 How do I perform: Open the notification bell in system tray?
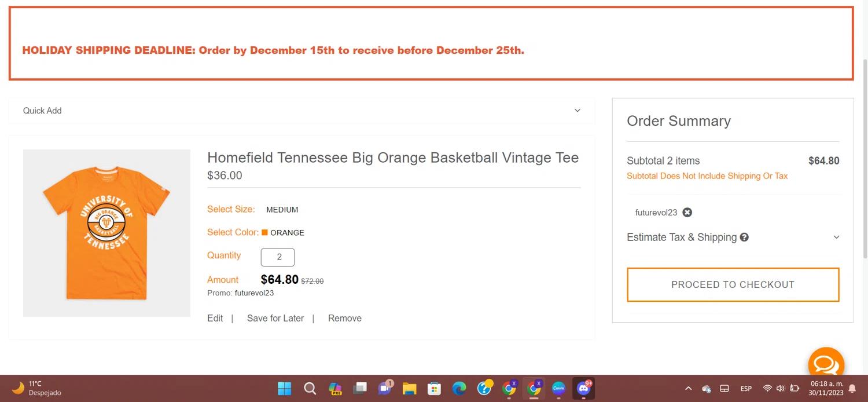pos(852,388)
